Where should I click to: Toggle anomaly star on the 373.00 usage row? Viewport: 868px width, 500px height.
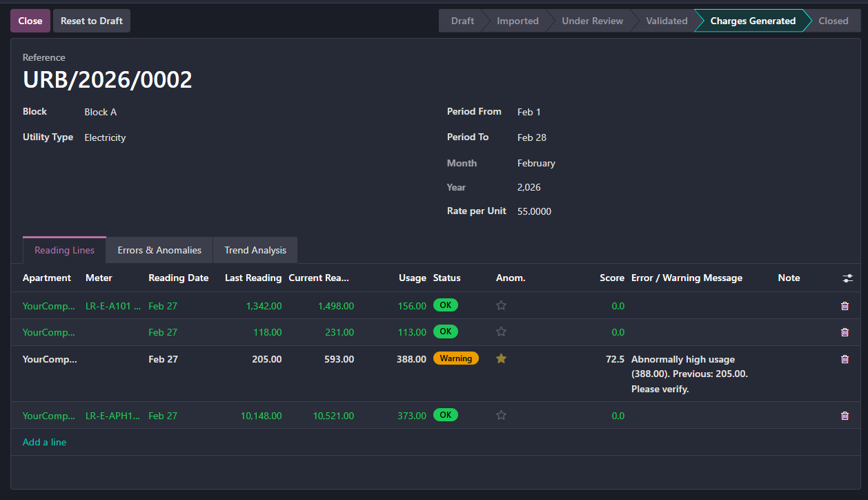(502, 415)
